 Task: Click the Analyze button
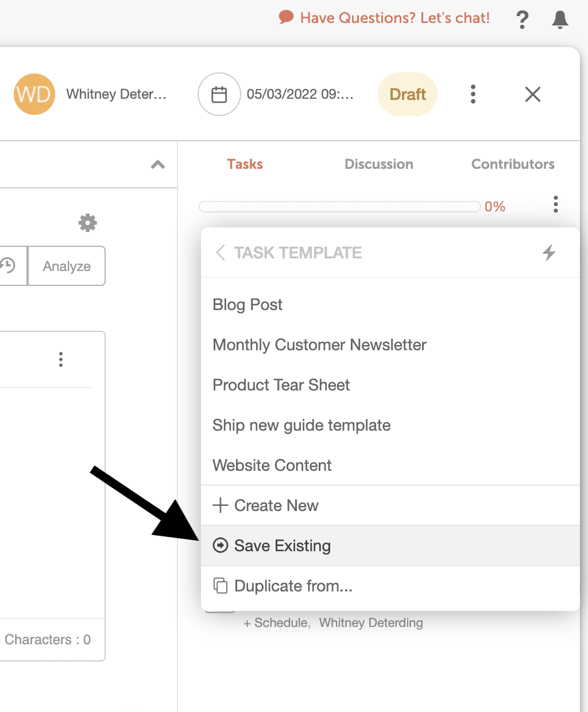[x=67, y=266]
